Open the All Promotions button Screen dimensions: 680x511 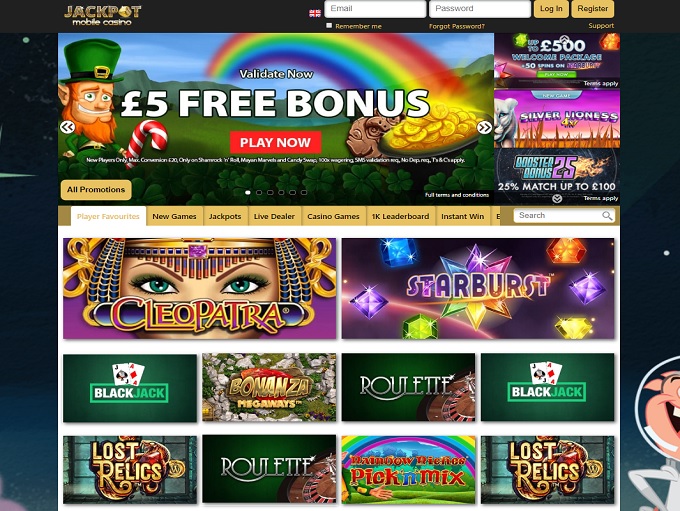click(96, 190)
